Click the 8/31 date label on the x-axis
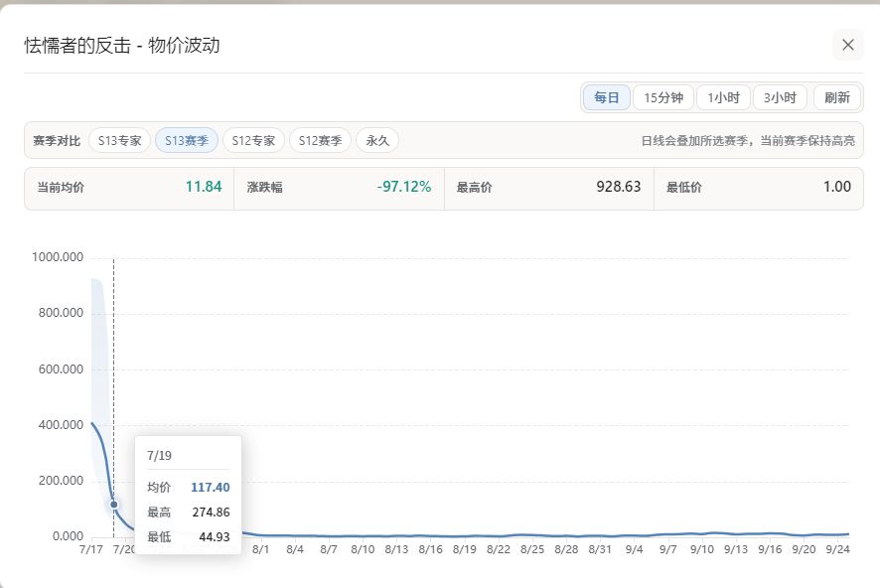The height and width of the screenshot is (588, 880). click(600, 549)
